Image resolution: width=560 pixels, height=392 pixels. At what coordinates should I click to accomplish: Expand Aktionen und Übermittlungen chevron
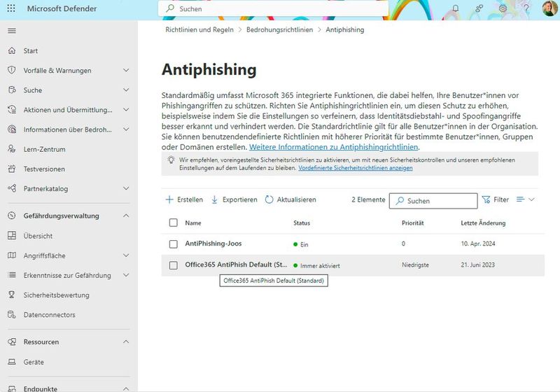[x=126, y=110]
